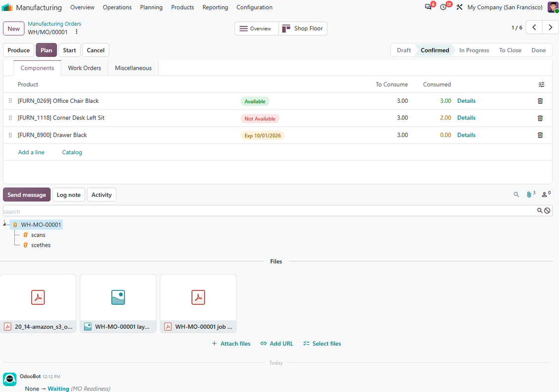
Task: Click the Produce button
Action: 18,50
